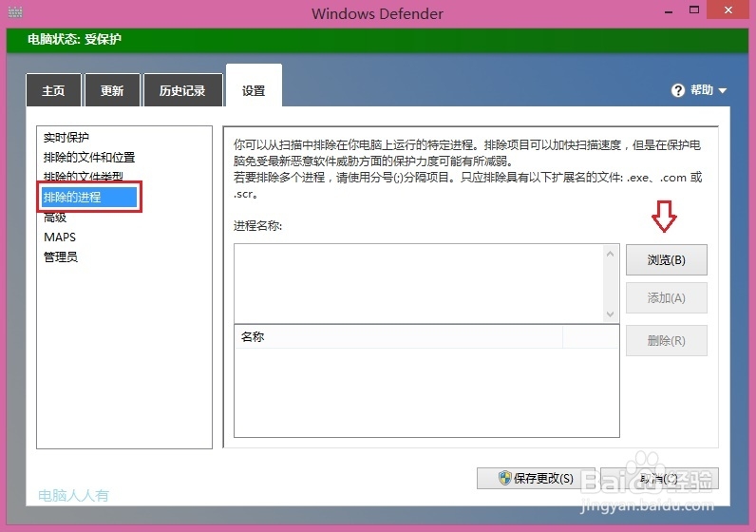The width and height of the screenshot is (756, 532).
Task: Click 保存更改(S) button
Action: [536, 478]
